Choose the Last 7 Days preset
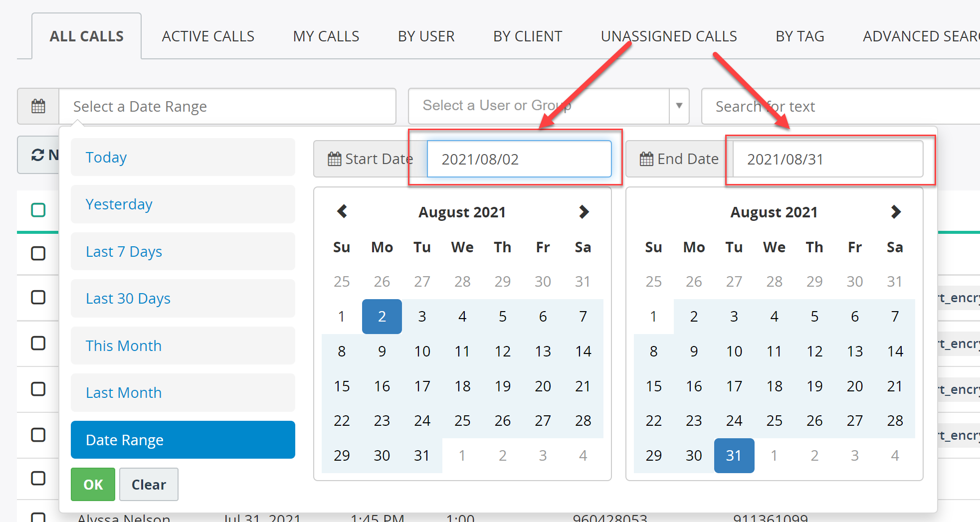Viewport: 980px width, 522px height. click(x=183, y=251)
